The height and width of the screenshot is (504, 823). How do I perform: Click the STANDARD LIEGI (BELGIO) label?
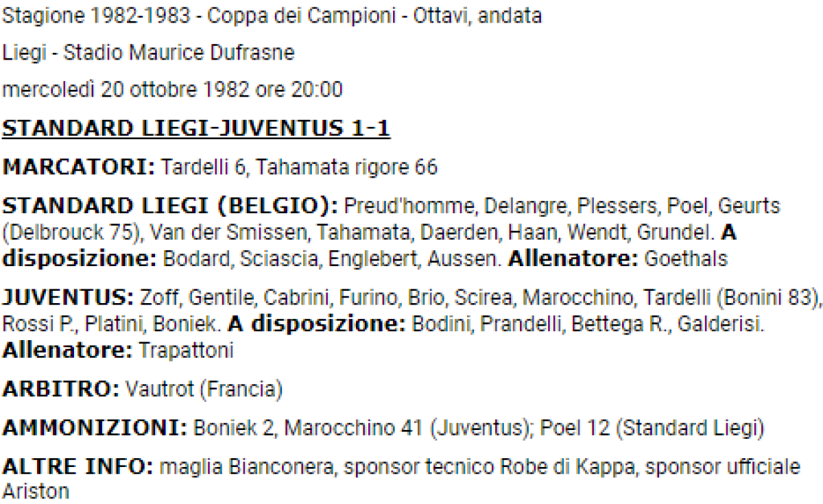pyautogui.click(x=169, y=206)
